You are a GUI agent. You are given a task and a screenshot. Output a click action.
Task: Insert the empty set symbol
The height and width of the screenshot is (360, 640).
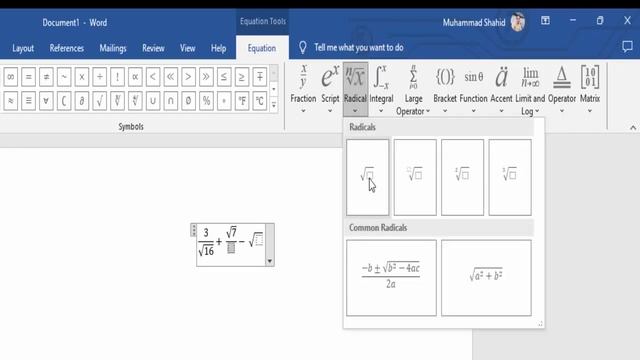pos(188,101)
